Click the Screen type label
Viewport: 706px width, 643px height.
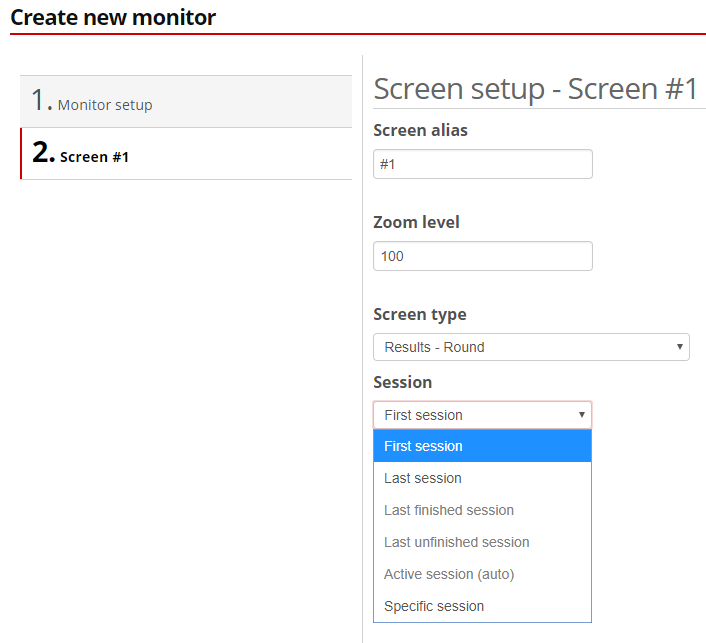pyautogui.click(x=419, y=314)
